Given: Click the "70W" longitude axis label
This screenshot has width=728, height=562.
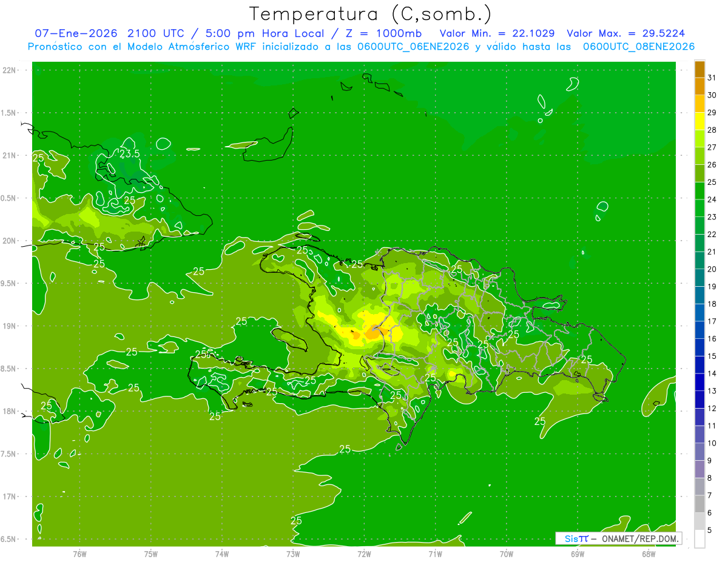Looking at the screenshot, I should pyautogui.click(x=507, y=554).
